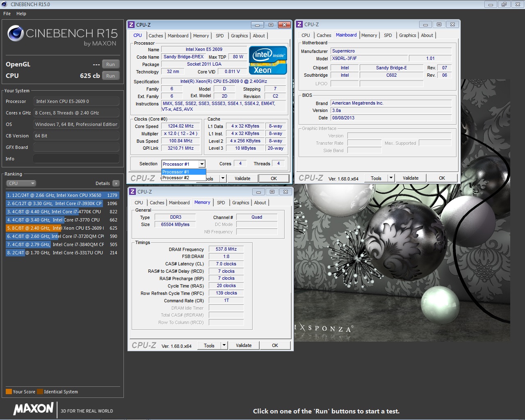Select ranking entry Core i7-3930K
525x420 pixels.
[x=62, y=203]
